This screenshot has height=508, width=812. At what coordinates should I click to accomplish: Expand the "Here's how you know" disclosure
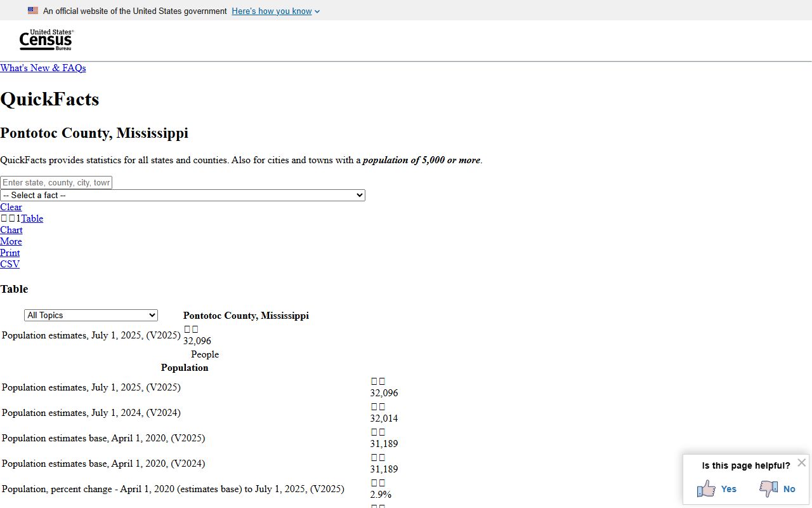tap(276, 11)
